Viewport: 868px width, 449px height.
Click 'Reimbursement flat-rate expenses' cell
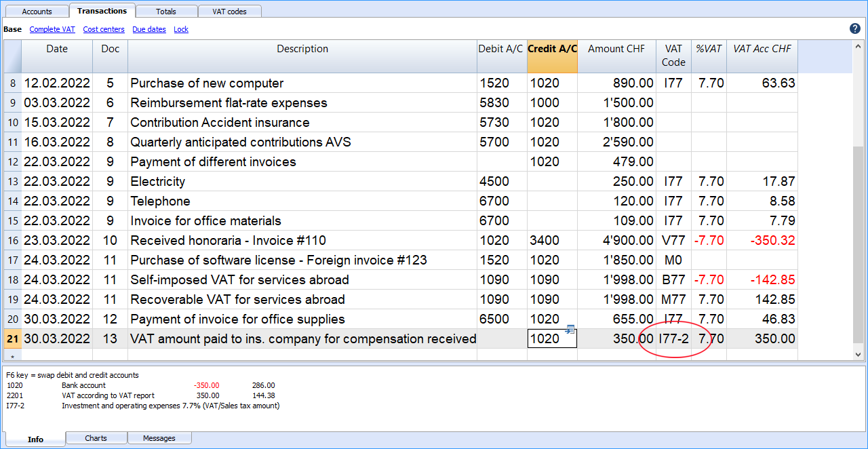302,103
